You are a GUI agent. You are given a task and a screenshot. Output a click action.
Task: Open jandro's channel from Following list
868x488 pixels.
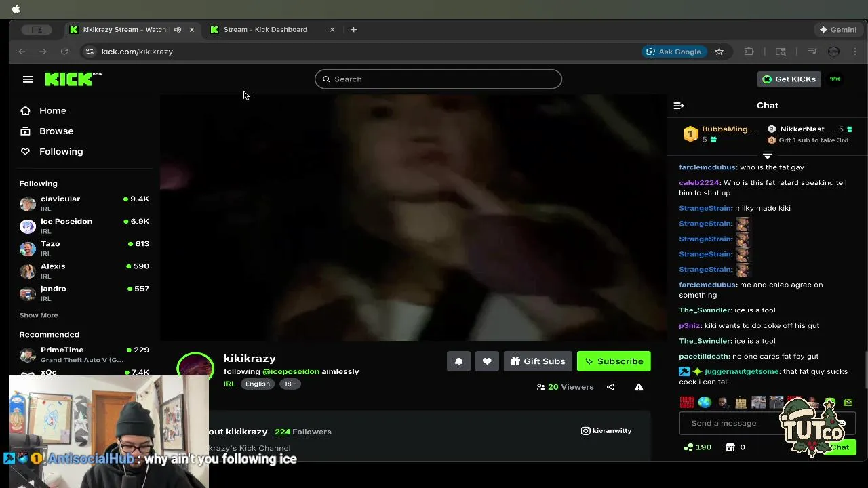pyautogui.click(x=84, y=293)
